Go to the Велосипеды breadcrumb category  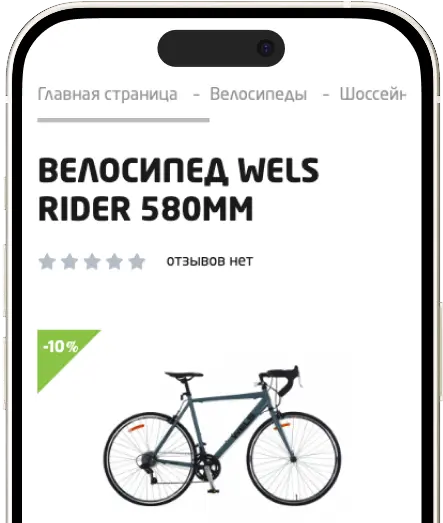coord(258,94)
